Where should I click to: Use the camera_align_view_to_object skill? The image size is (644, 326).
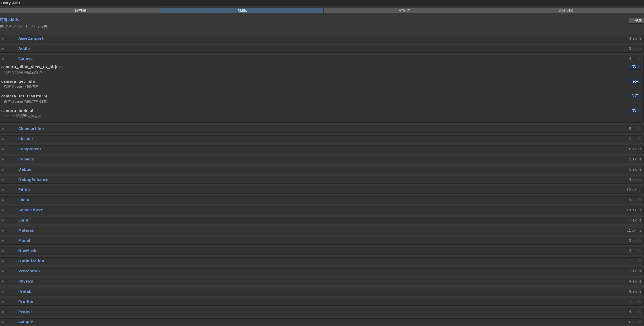[635, 67]
